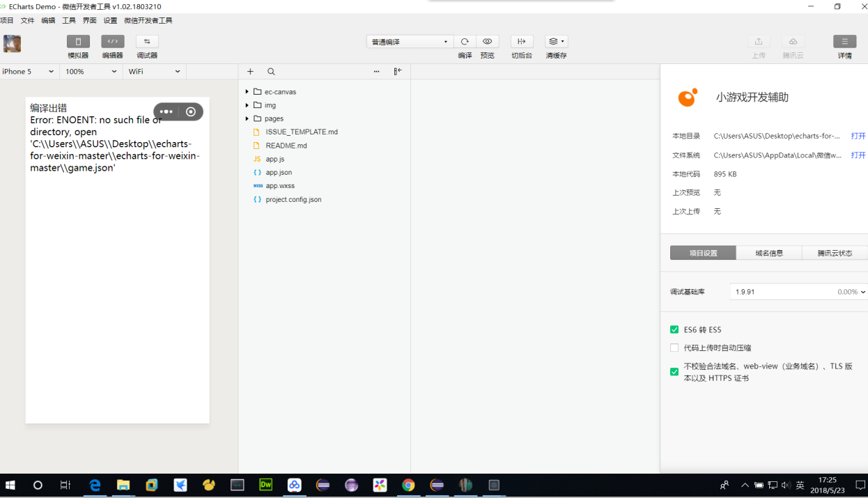
Task: Click the Cortana search circle on taskbar
Action: 38,485
